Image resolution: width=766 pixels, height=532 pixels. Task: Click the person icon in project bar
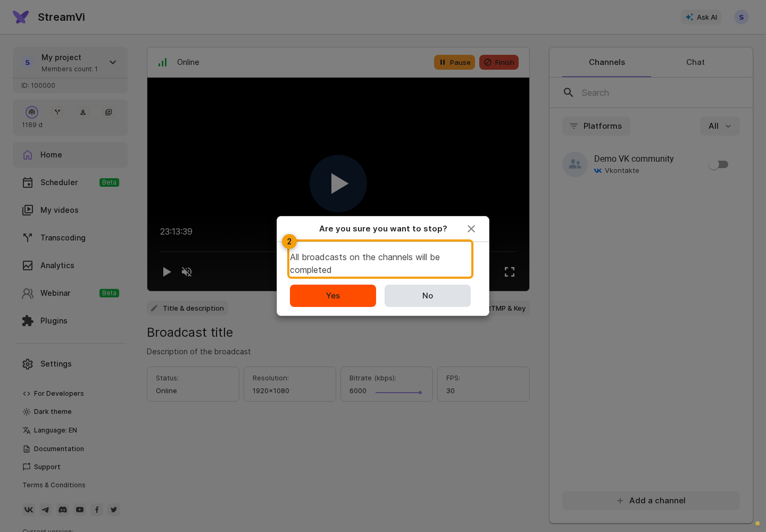(x=83, y=112)
